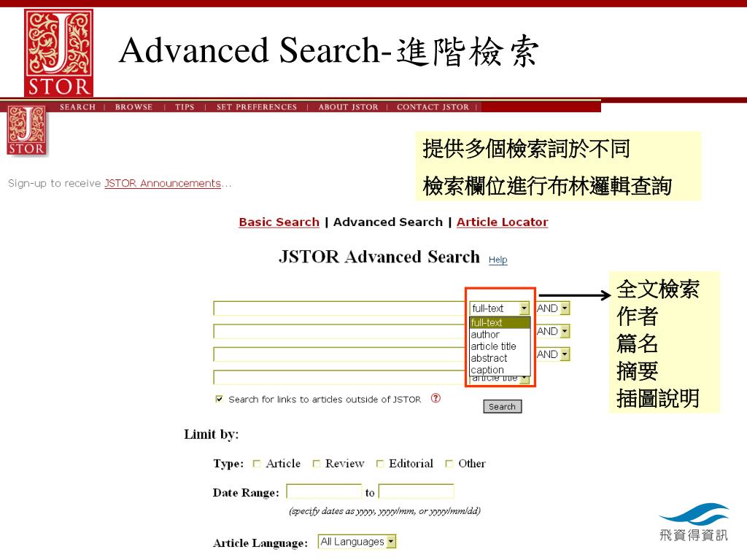Select full-text option in dropdown list
Viewport: 747px width, 560px height.
coord(500,322)
